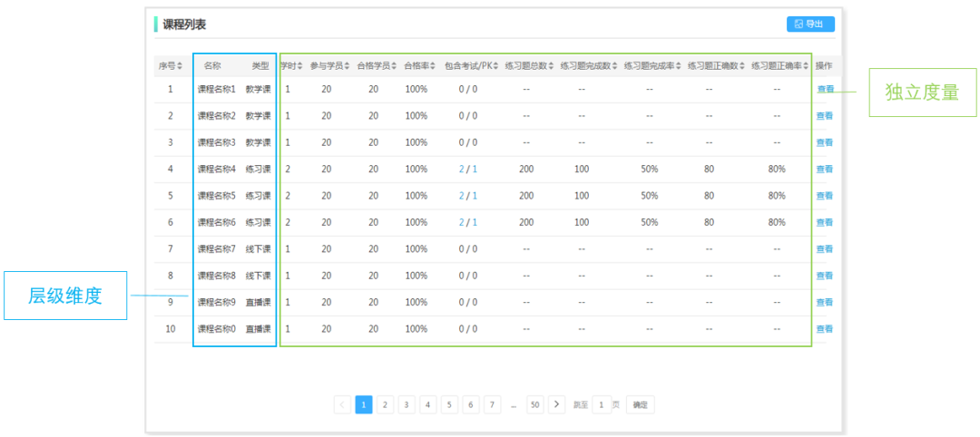Viewport: 980px width, 437px height.
Task: Go to next page with right chevron
Action: click(557, 404)
